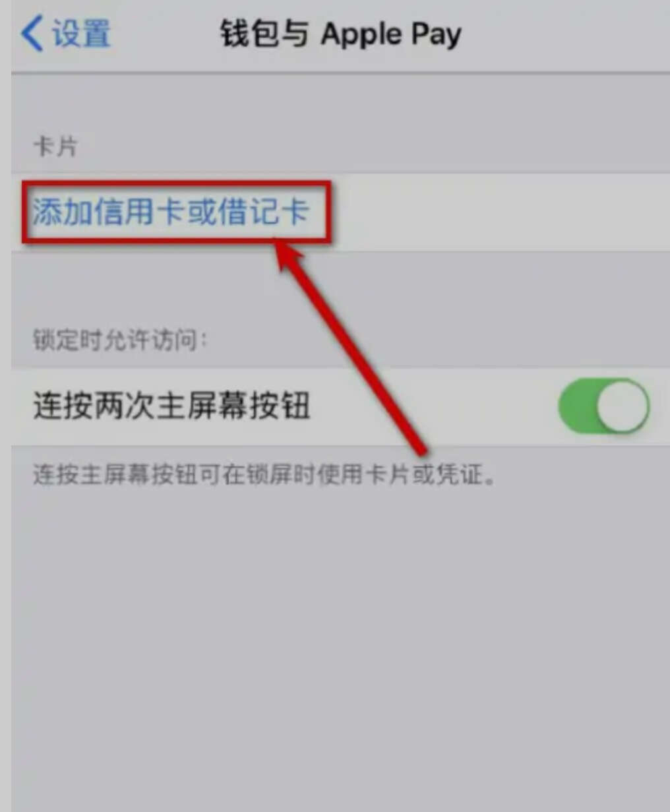
Task: Click the 锁定时允许访问 section header
Action: coord(120,341)
